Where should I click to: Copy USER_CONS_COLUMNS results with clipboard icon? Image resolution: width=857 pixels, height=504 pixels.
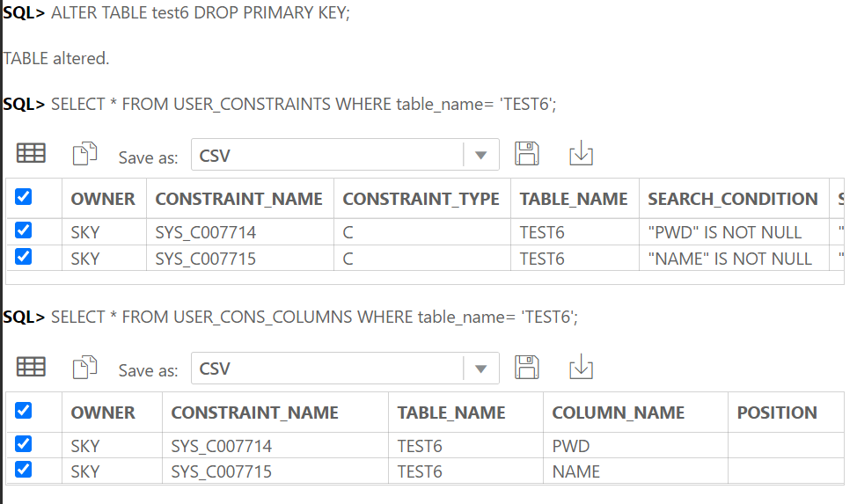pyautogui.click(x=84, y=367)
